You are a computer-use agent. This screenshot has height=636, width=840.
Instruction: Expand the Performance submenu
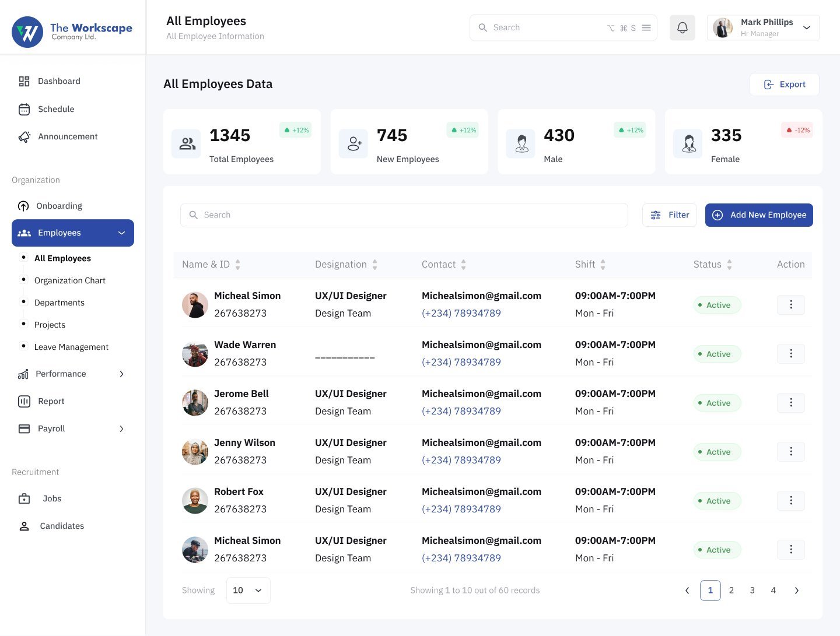[x=121, y=374]
